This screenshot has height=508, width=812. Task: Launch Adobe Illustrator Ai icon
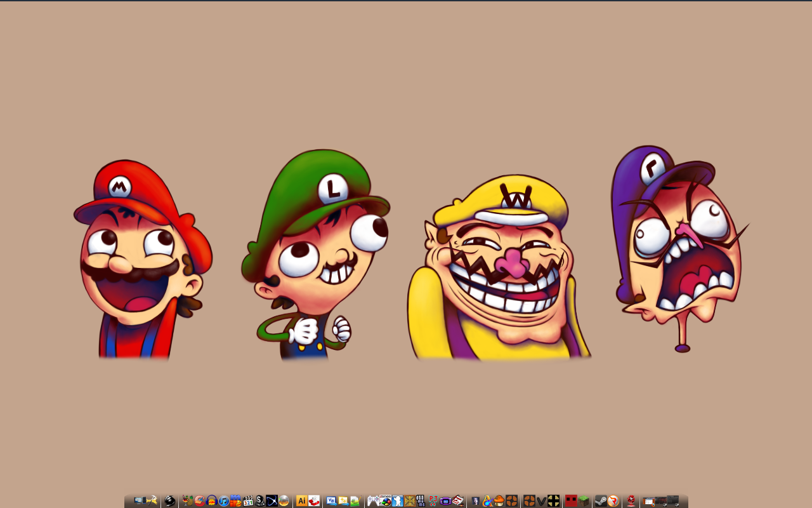pyautogui.click(x=302, y=500)
